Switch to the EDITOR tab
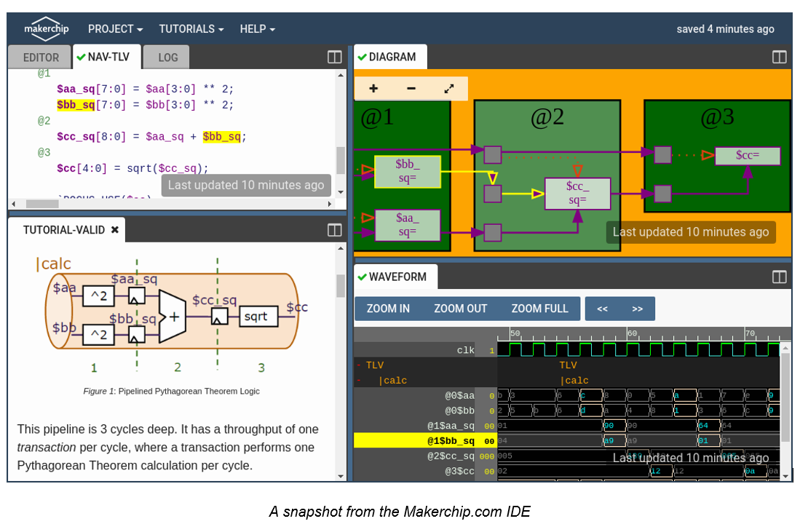 click(41, 57)
